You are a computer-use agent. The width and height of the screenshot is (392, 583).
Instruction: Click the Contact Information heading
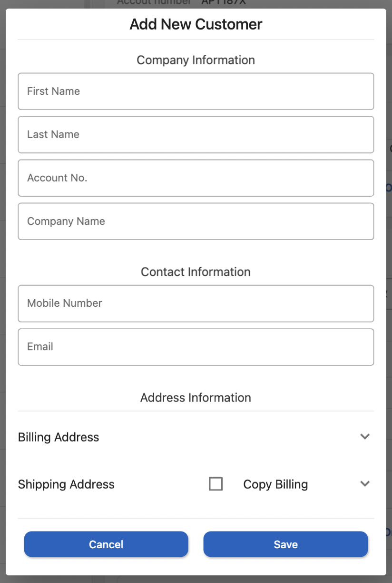(x=196, y=272)
